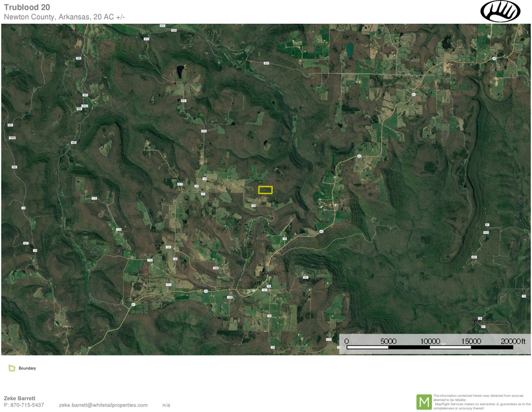Click the teal pond near map top
Viewport: 532px width, 412px height.
(x=350, y=49)
